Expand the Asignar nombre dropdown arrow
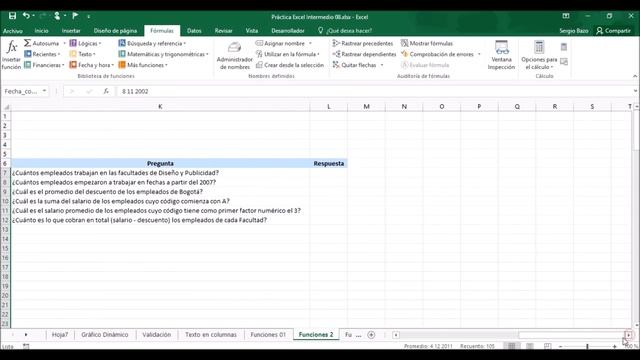The height and width of the screenshot is (360, 640). (310, 43)
